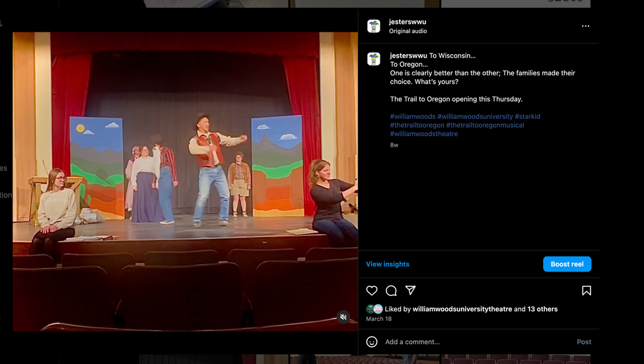Viewport: 644px width, 364px height.
Task: Unmute the video with speaker icon
Action: (343, 316)
